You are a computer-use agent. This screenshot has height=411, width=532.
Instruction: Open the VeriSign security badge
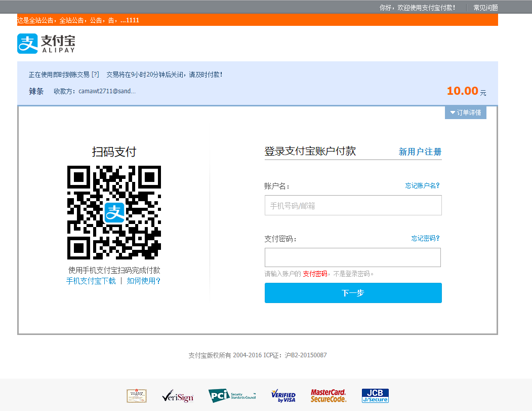[178, 396]
